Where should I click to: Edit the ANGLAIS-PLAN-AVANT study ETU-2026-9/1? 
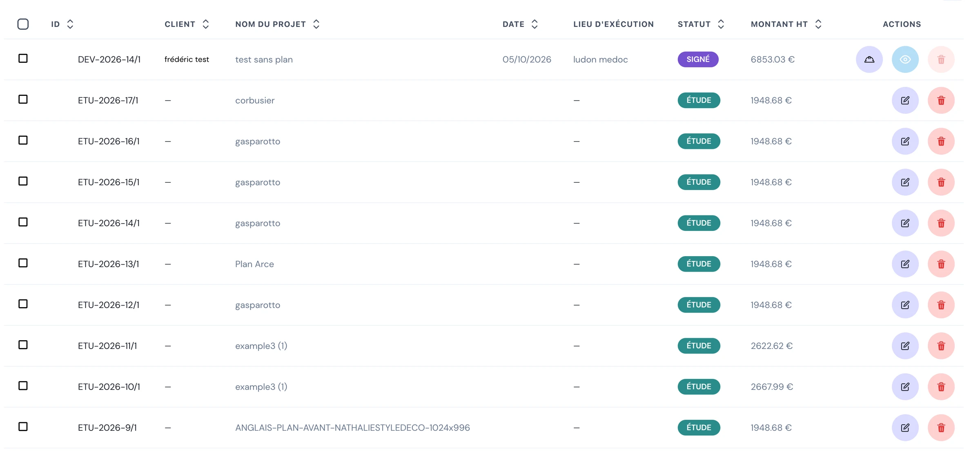905,427
